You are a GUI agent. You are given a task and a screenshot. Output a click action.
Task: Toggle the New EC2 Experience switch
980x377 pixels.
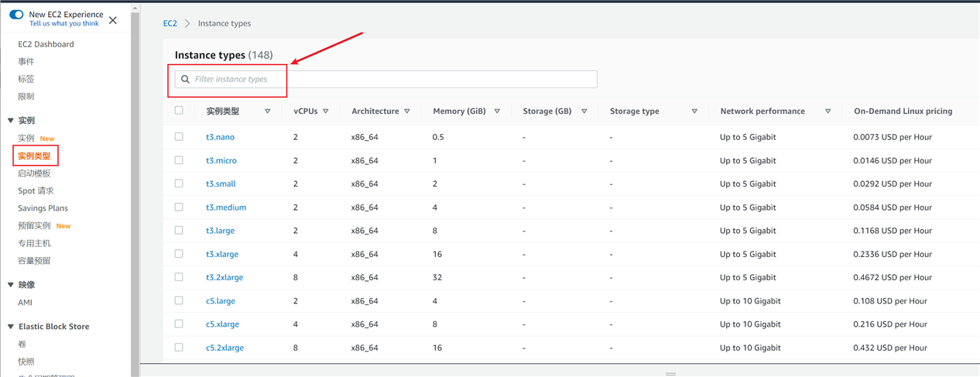click(x=16, y=14)
